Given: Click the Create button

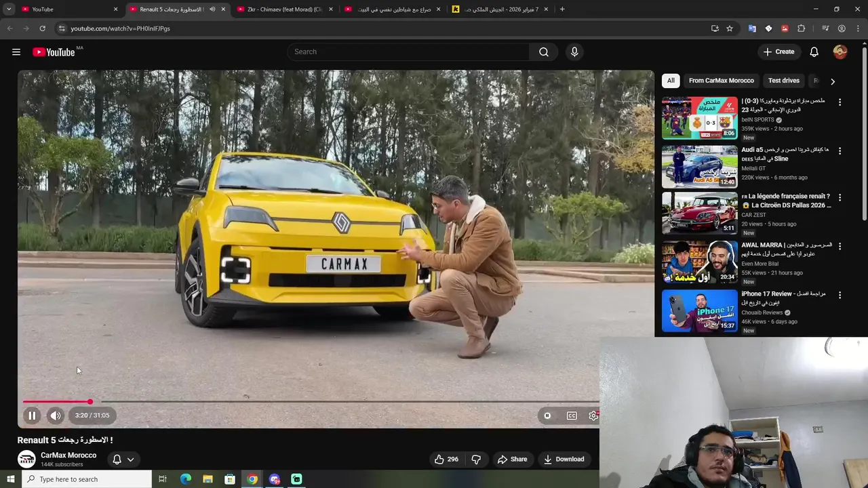Looking at the screenshot, I should click(778, 52).
